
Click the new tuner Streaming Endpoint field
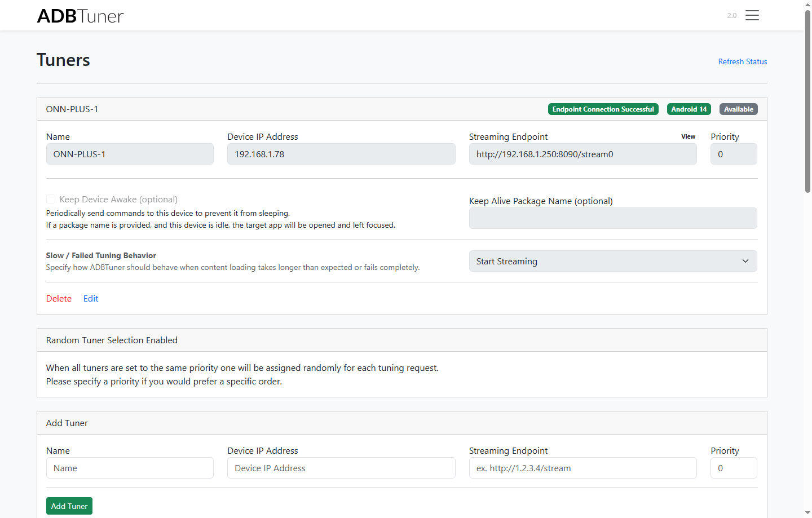click(x=582, y=468)
